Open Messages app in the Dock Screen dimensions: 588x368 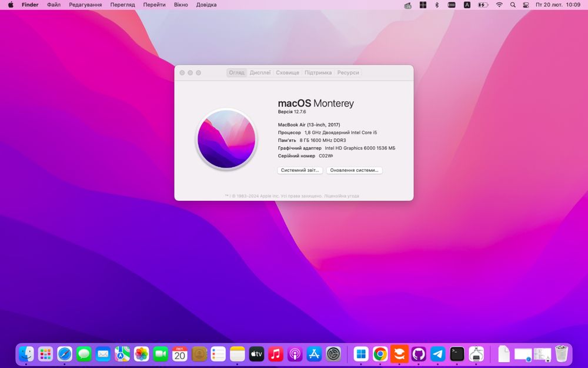coord(83,354)
